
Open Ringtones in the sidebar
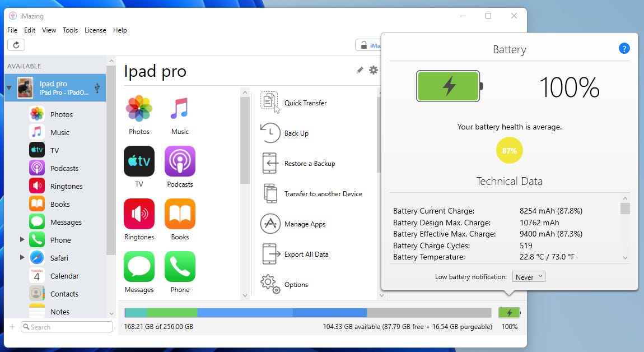tap(66, 186)
